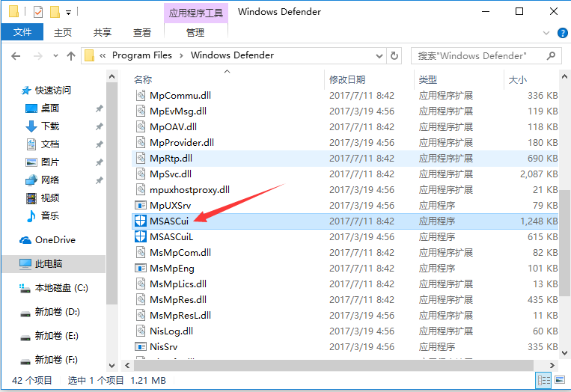Screen dimensions: 571x392
Task: Switch to details view in status bar
Action: point(545,381)
